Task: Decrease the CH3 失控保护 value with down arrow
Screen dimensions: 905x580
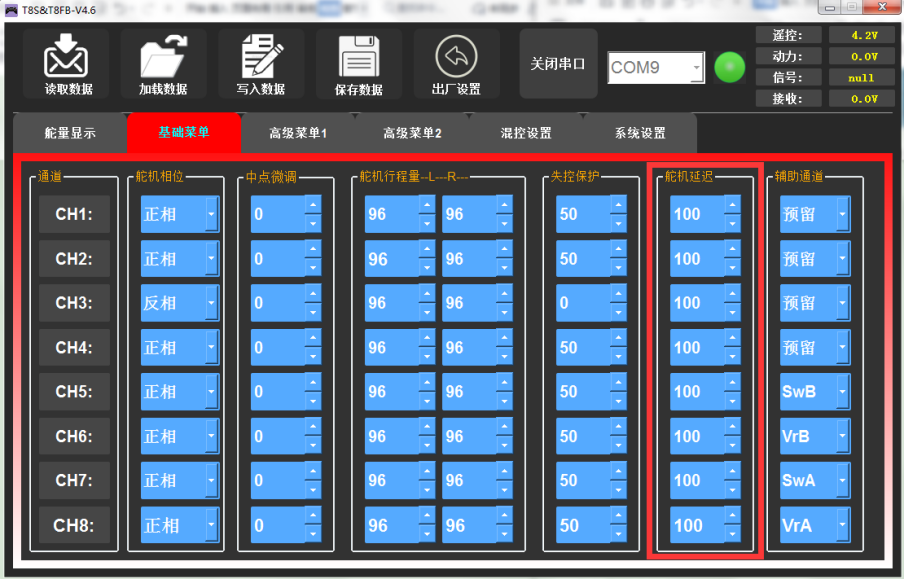Action: [x=617, y=312]
